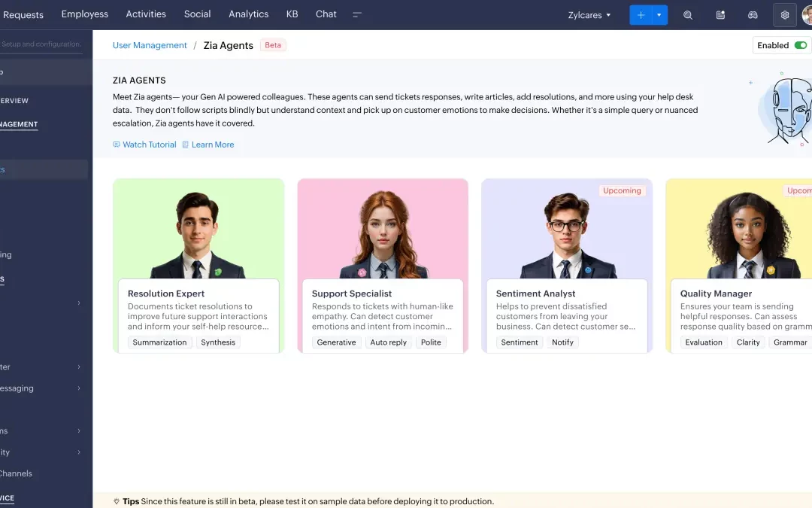
Task: Open the Quality Manager agent card
Action: coord(739,266)
